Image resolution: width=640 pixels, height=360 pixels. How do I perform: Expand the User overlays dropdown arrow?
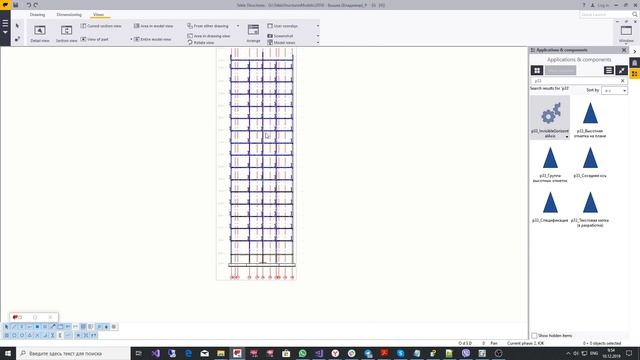point(318,26)
